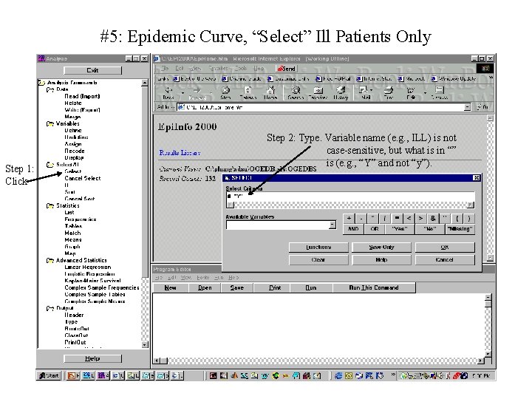Screen dimensions: 532x399
Task: Insert the "Yes" value
Action: pos(399,229)
